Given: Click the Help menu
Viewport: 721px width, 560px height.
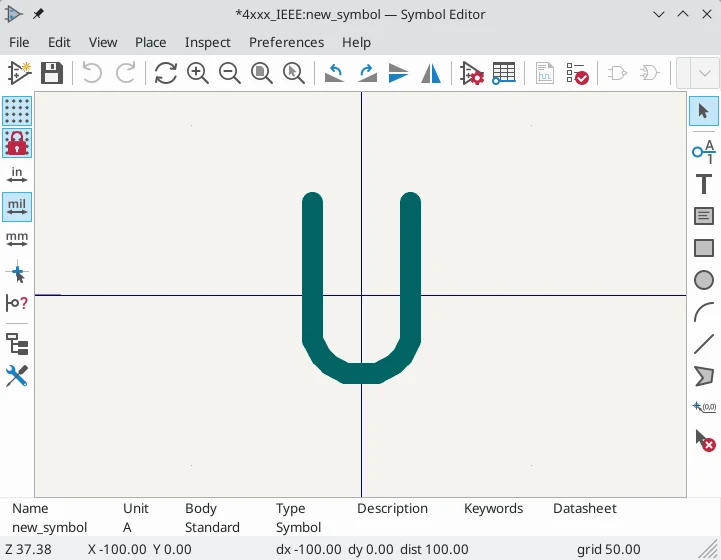Looking at the screenshot, I should coord(356,42).
